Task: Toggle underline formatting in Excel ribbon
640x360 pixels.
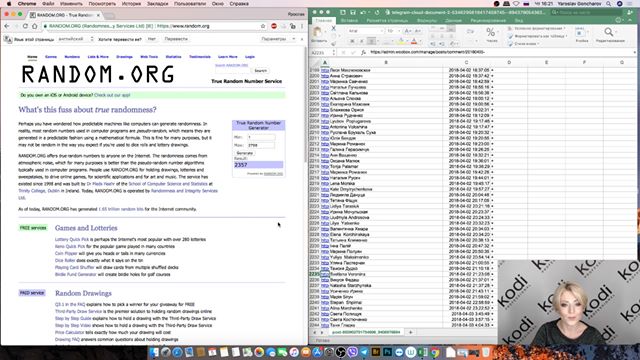Action: point(371,41)
